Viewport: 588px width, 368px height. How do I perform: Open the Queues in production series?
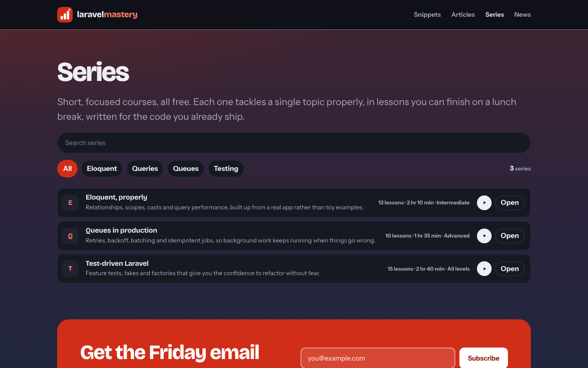[x=510, y=236]
